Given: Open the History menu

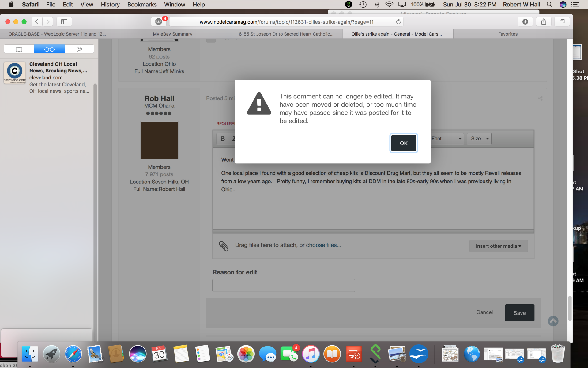Looking at the screenshot, I should (110, 5).
